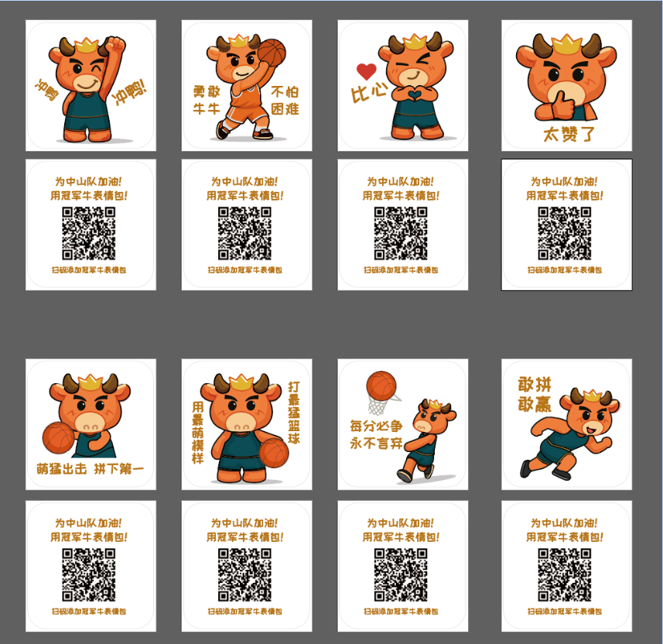Viewport: 663px width, 644px height.
Task: Select the "比心" text label
Action: [x=369, y=94]
